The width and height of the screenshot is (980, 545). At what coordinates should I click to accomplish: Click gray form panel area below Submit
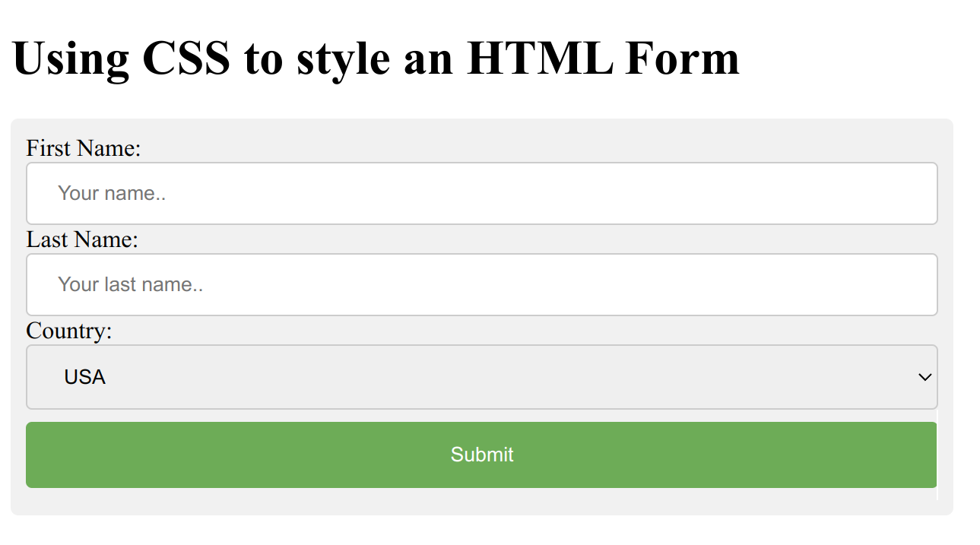tap(481, 502)
